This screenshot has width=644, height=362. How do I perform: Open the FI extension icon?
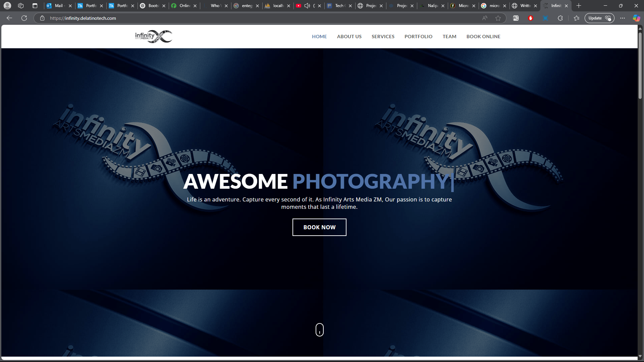[516, 18]
